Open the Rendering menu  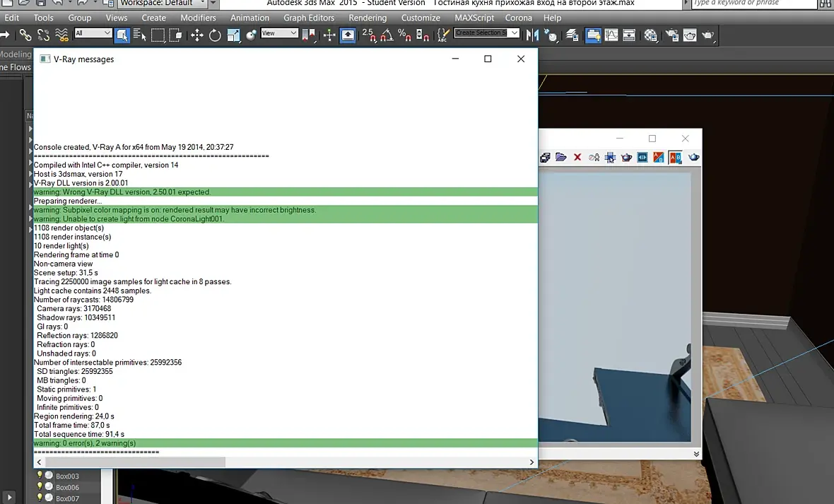click(x=368, y=18)
